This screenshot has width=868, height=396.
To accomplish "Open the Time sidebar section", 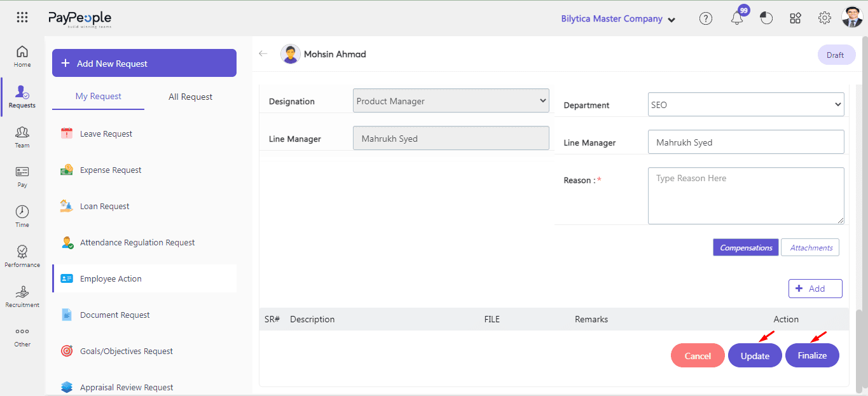I will click(x=22, y=216).
